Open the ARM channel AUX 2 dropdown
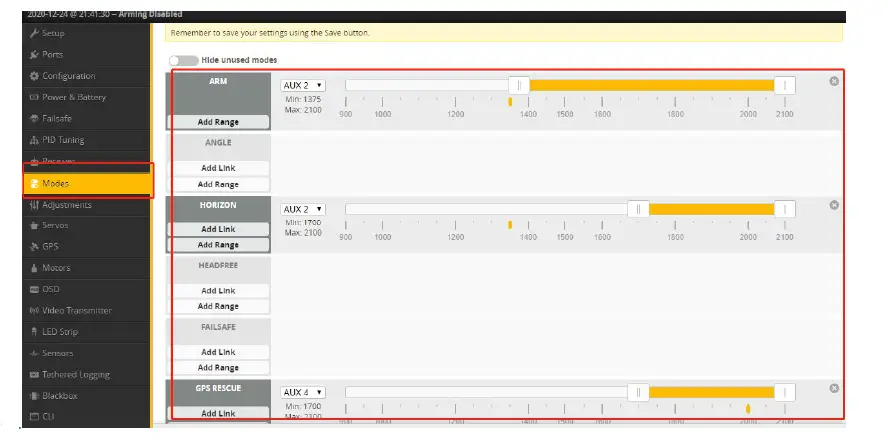This screenshot has width=888, height=440. tap(303, 86)
